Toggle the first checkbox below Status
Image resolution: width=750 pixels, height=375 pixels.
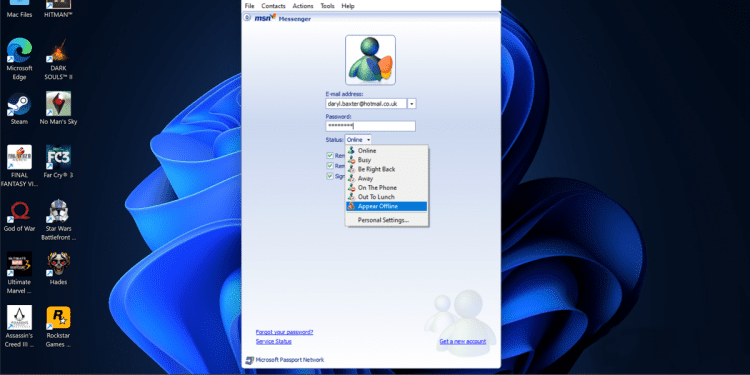click(x=330, y=155)
